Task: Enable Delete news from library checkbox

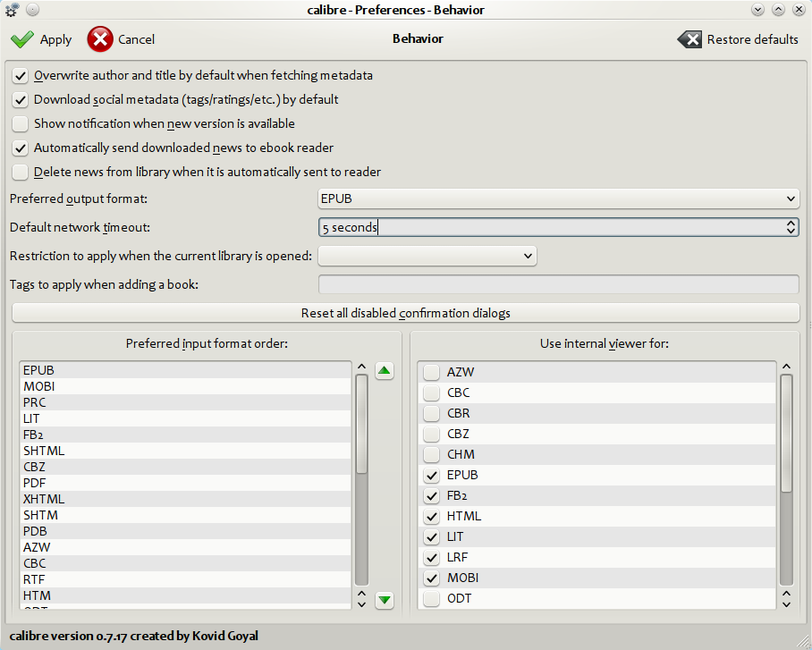Action: click(x=21, y=172)
